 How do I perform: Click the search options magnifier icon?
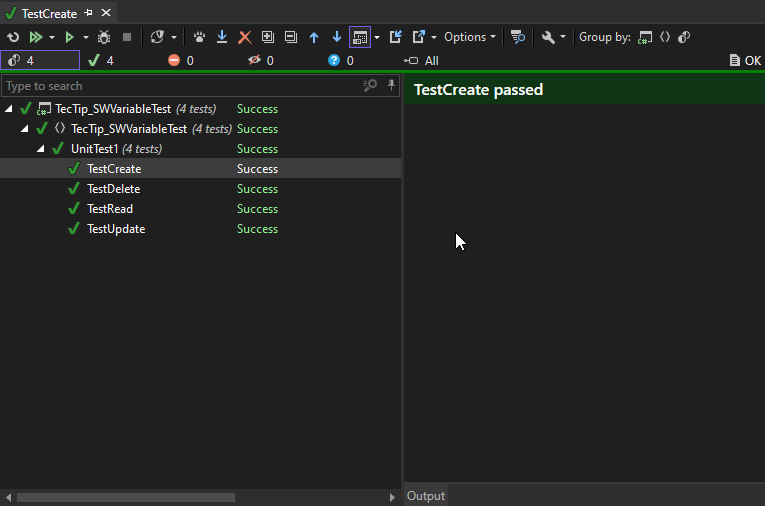coord(370,86)
